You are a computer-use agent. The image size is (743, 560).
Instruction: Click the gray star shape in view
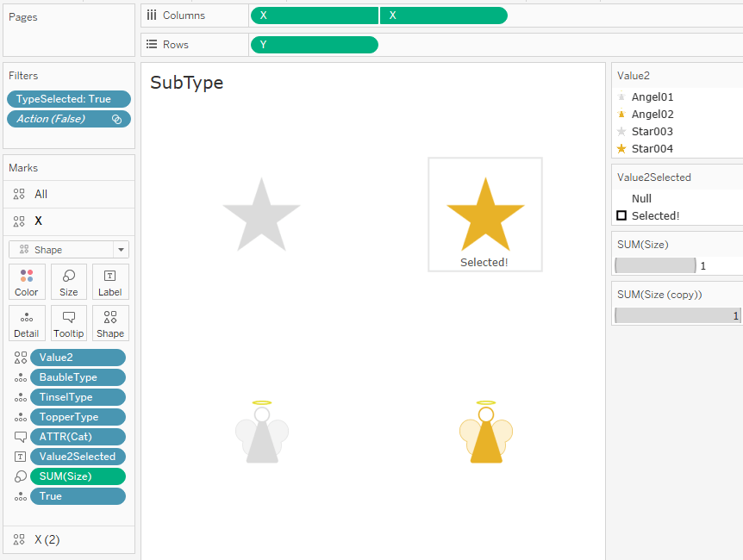pos(261,215)
